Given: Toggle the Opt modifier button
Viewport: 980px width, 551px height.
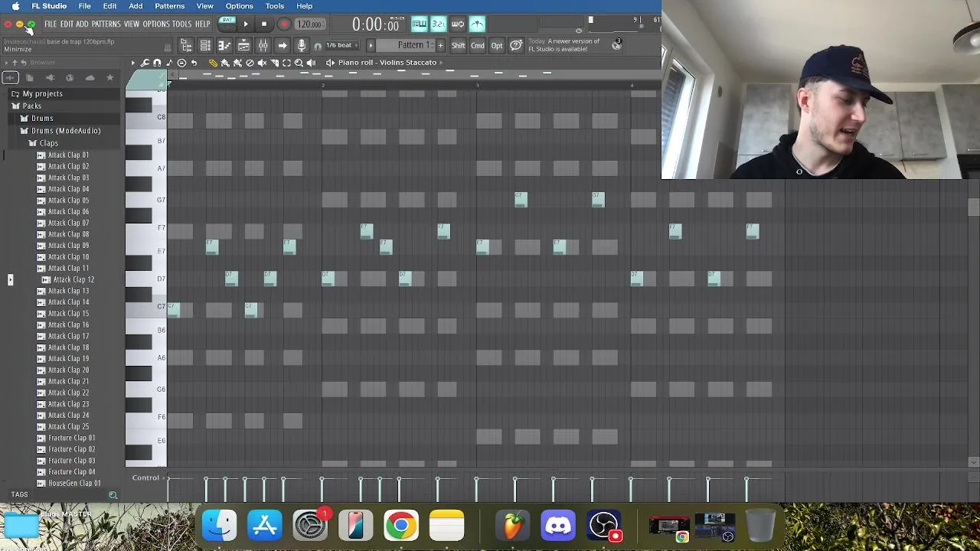Looking at the screenshot, I should tap(497, 46).
